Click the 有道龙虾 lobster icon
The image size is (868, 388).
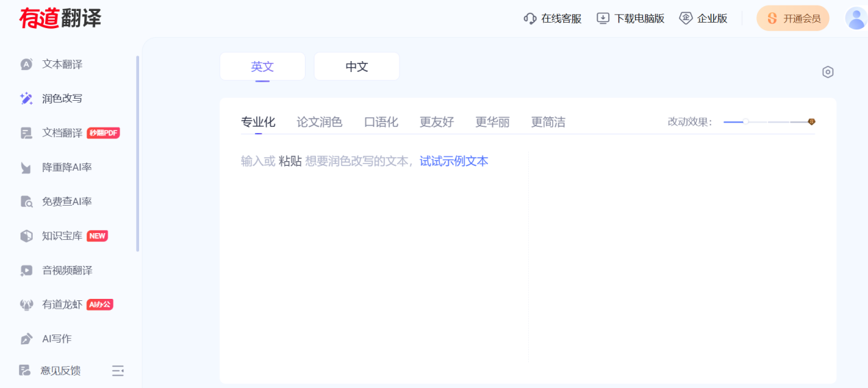tap(27, 304)
